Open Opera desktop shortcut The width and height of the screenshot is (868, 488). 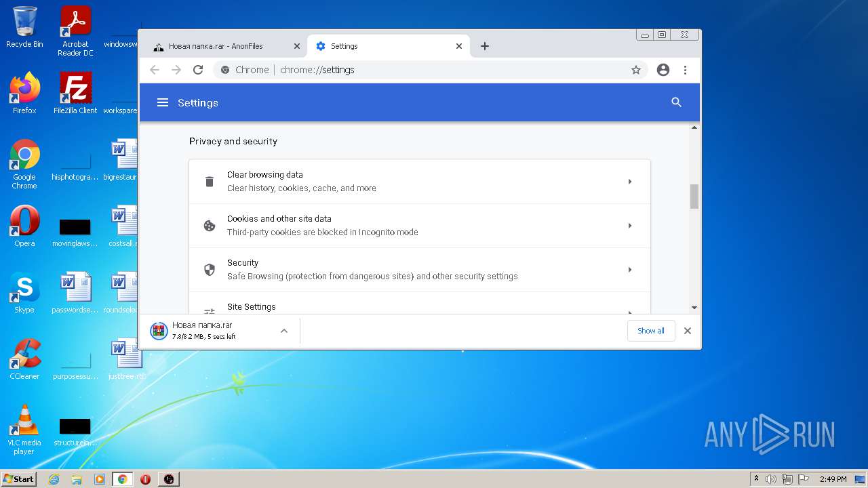(x=24, y=226)
